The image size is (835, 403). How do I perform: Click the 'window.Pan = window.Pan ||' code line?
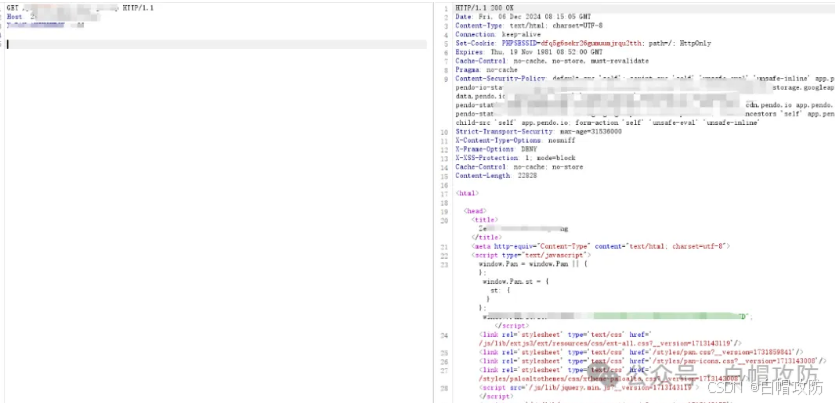(x=533, y=264)
